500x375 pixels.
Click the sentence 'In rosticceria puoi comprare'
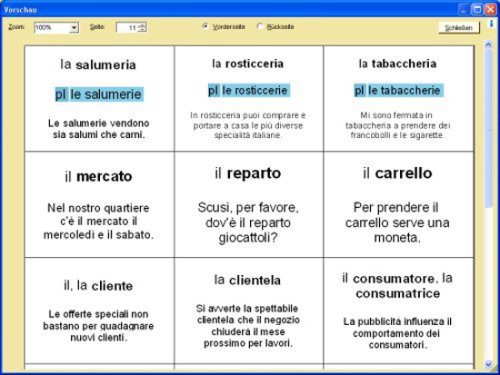coord(248,125)
